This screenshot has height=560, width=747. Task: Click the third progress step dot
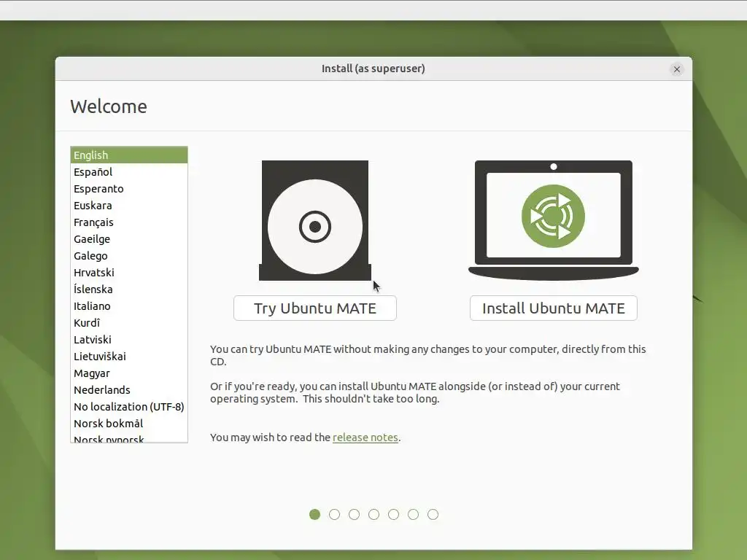[354, 514]
